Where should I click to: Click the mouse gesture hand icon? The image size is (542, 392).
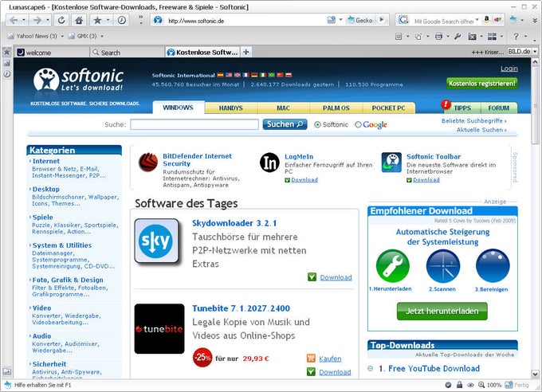pos(418,37)
